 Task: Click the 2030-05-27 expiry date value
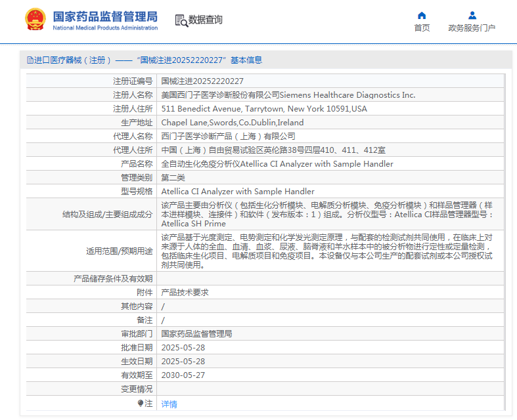183,375
